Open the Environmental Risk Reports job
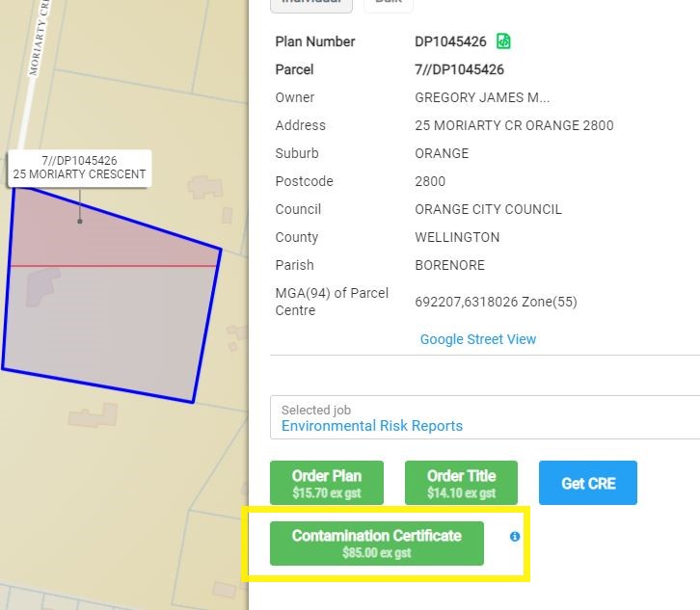This screenshot has width=700, height=610. coord(372,426)
